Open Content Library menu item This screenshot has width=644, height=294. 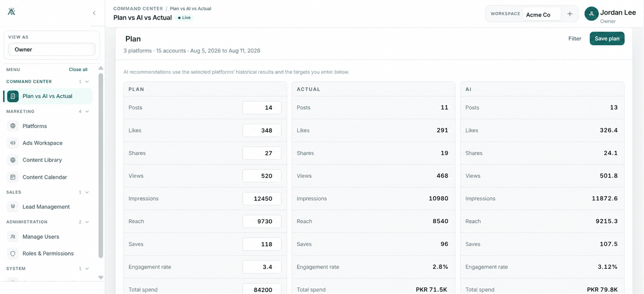48,160
